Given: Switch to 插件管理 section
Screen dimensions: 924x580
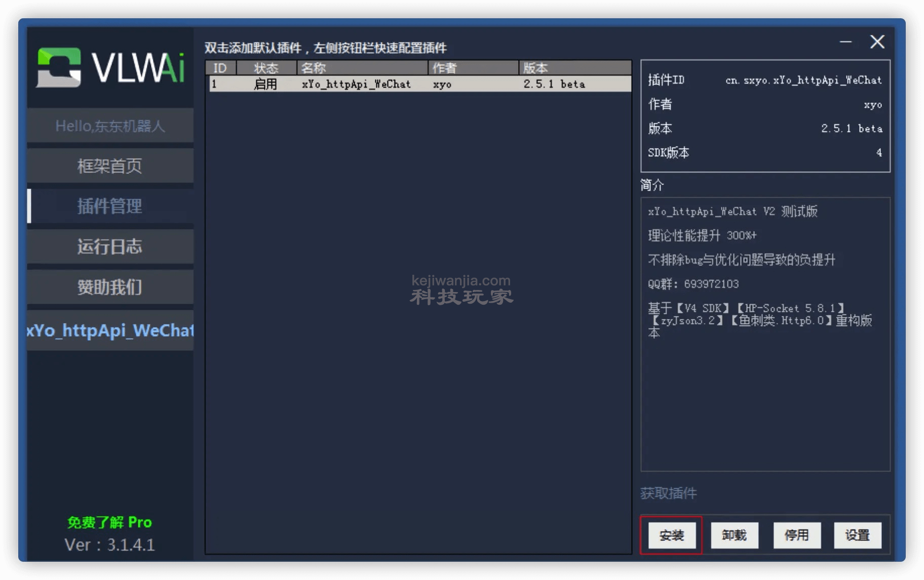Looking at the screenshot, I should tap(110, 206).
